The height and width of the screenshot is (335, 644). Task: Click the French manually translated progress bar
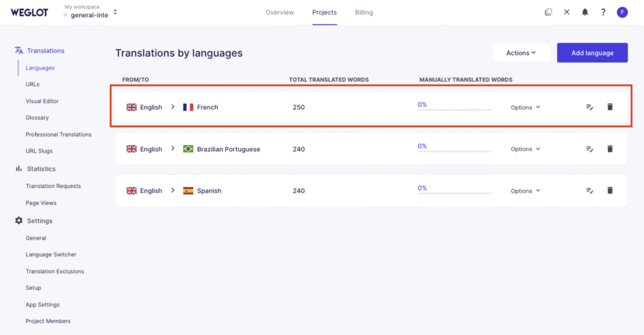pyautogui.click(x=454, y=110)
